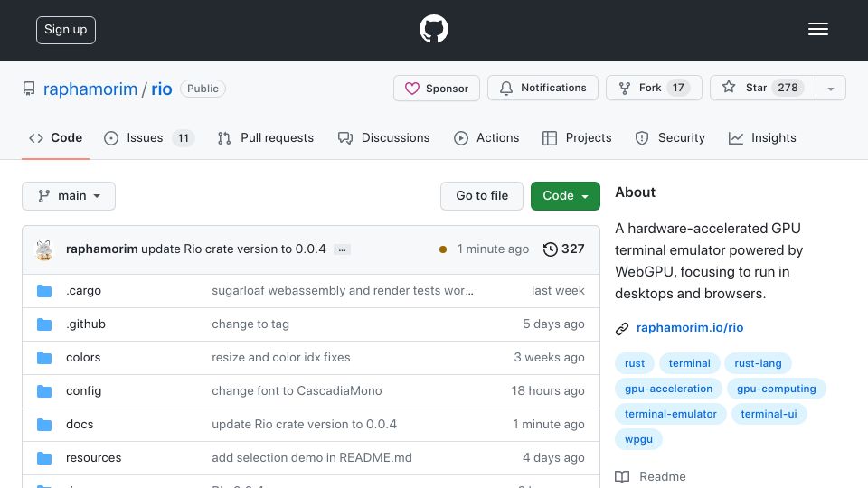Open add selection demo in README.md commit
Image resolution: width=868 pixels, height=488 pixels.
point(312,457)
